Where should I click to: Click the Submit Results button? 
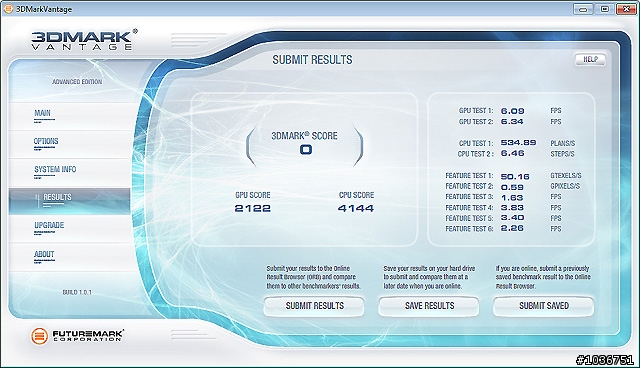[314, 306]
